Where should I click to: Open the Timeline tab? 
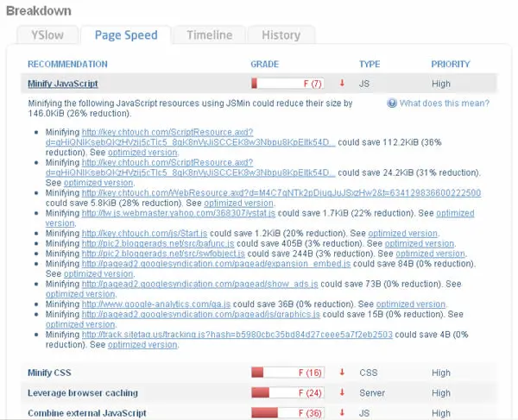pos(210,35)
